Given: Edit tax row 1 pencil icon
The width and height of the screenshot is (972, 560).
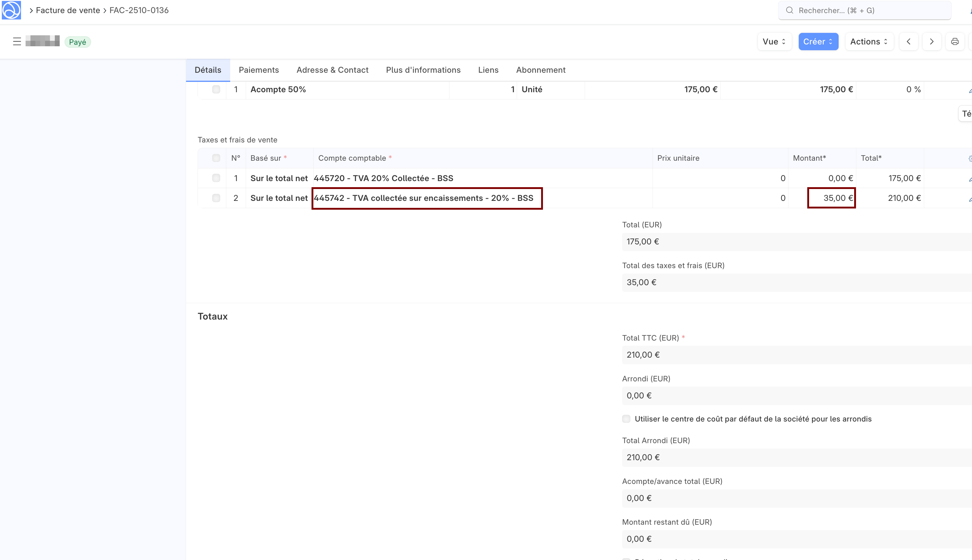Looking at the screenshot, I should tap(970, 179).
